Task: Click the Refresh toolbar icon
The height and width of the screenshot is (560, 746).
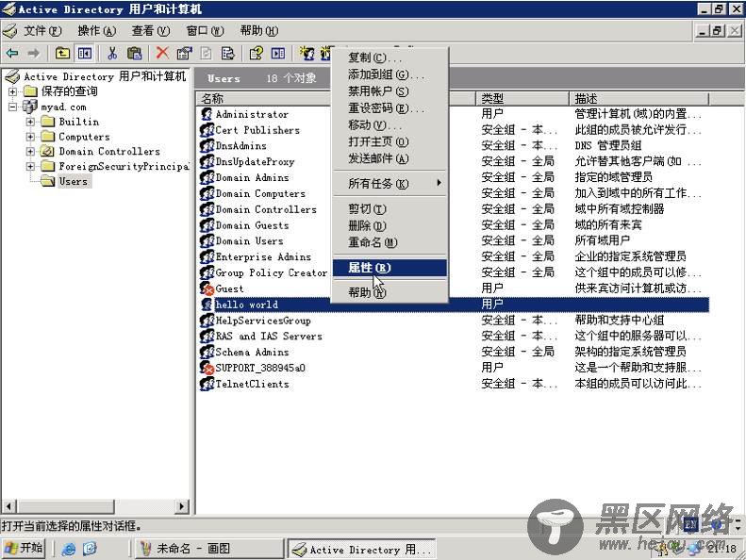Action: coord(206,54)
